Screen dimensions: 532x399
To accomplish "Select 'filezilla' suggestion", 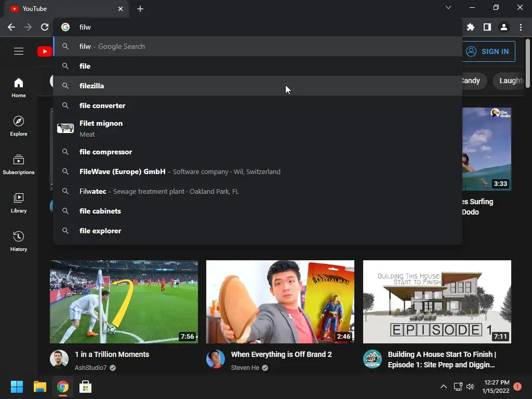I will pos(258,86).
